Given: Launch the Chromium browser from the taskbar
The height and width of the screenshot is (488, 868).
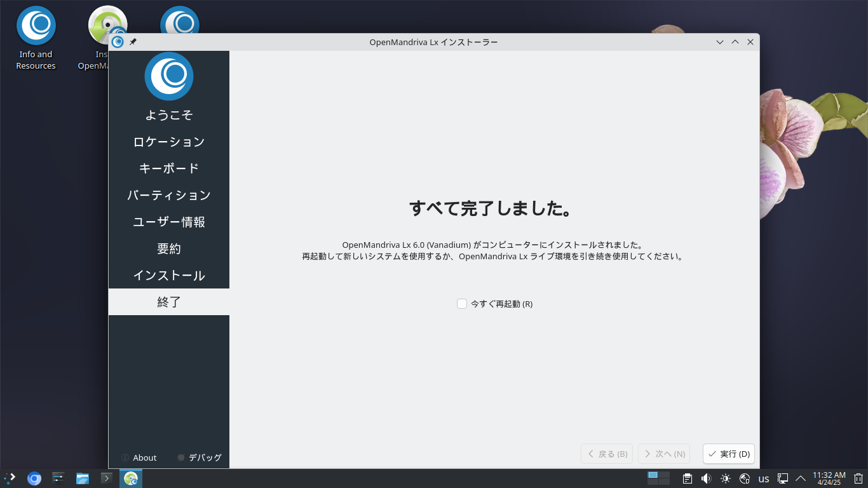Looking at the screenshot, I should 34,478.
